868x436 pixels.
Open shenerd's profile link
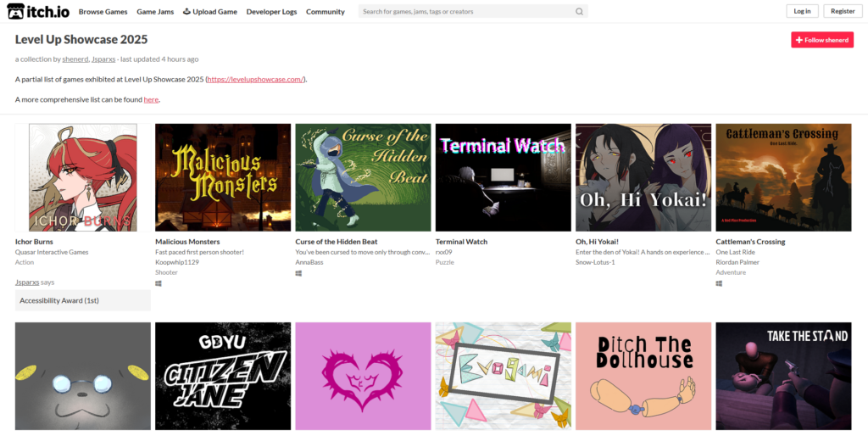click(x=75, y=59)
